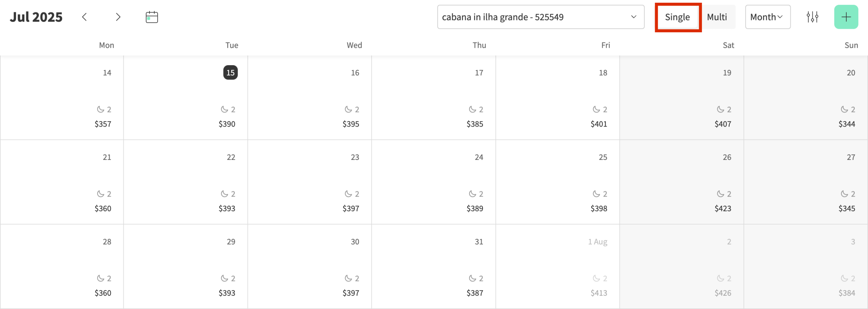
Task: Click the $357 price on July 14
Action: [103, 124]
